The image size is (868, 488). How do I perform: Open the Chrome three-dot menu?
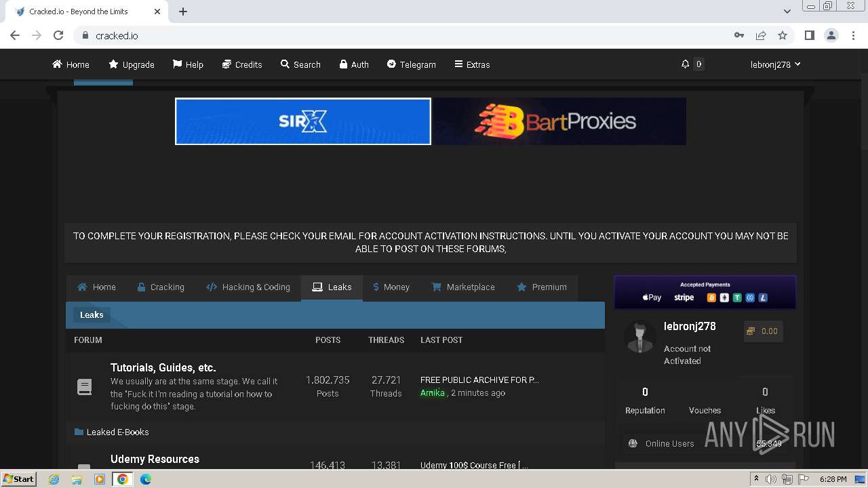point(853,35)
